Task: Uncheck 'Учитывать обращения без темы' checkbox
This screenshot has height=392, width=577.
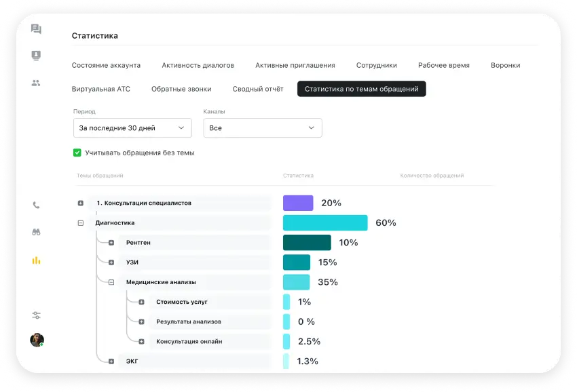Action: 77,153
